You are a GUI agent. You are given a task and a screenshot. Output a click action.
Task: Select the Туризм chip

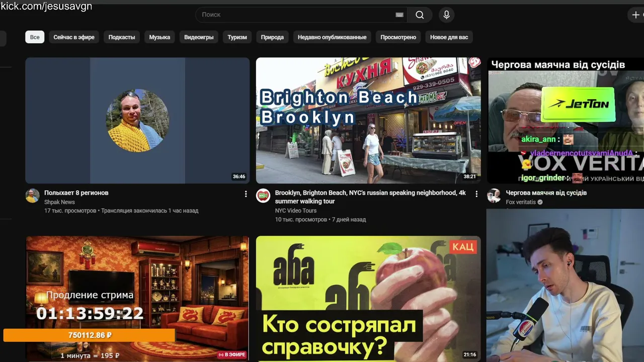[x=237, y=37]
